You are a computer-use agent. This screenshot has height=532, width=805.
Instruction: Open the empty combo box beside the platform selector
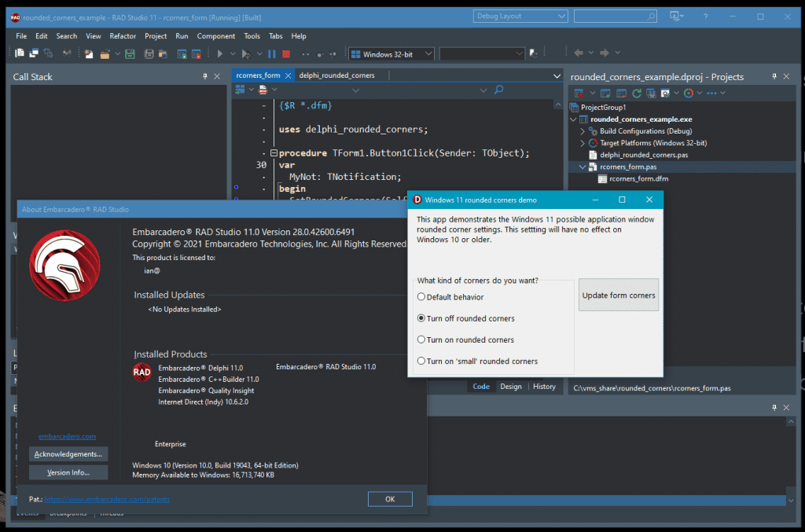482,54
